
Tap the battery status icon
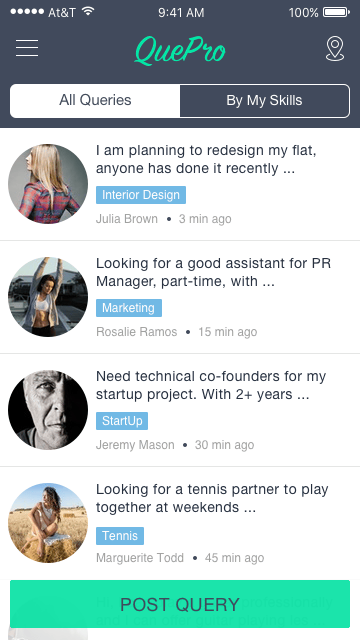click(x=336, y=12)
